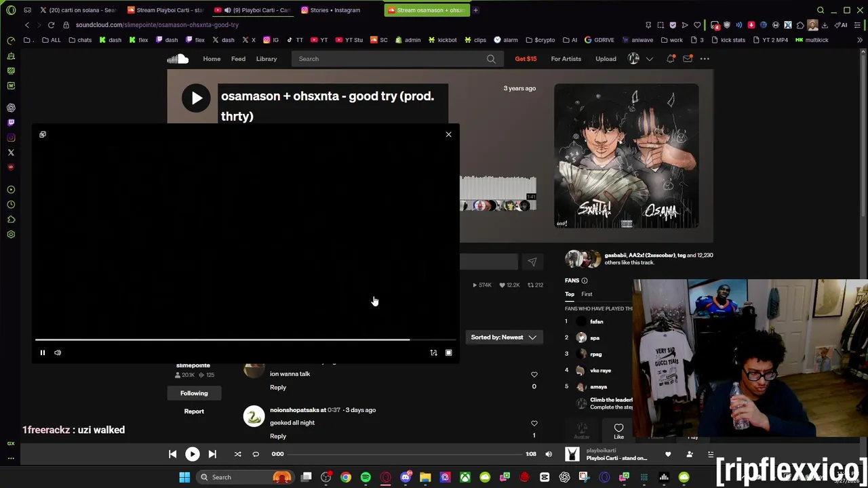This screenshot has width=868, height=488.
Task: Go to SoundCloud Feed
Action: coord(238,59)
